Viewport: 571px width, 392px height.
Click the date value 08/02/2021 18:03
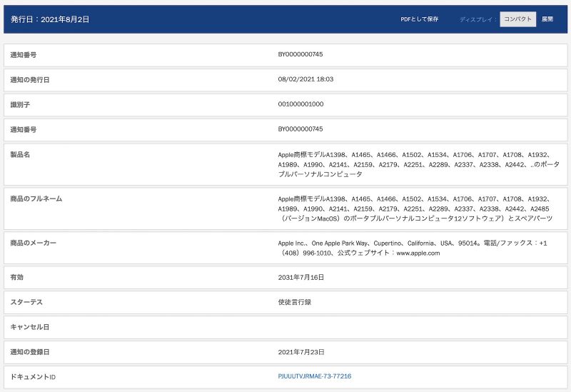(305, 79)
